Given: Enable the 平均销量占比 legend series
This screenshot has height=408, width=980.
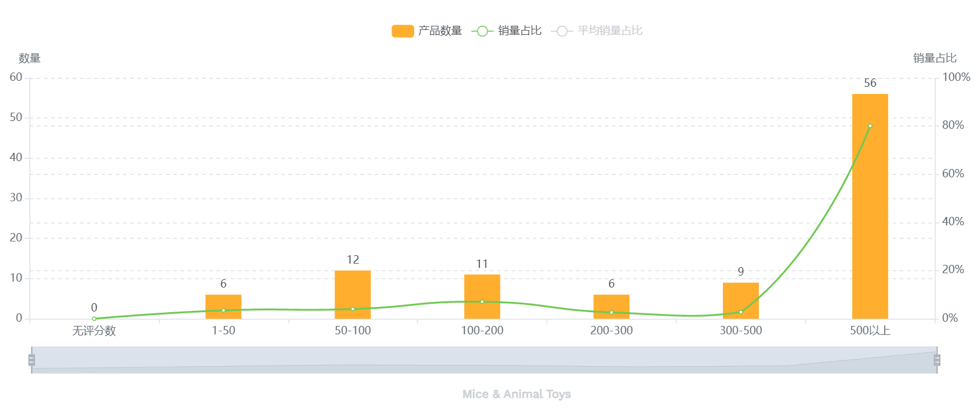Looking at the screenshot, I should (x=610, y=31).
